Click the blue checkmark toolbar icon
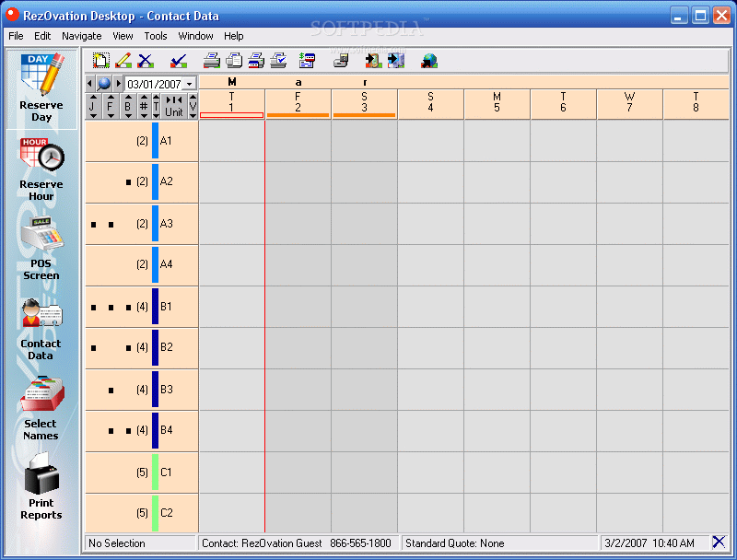Screen dimensions: 737x560 (x=179, y=61)
